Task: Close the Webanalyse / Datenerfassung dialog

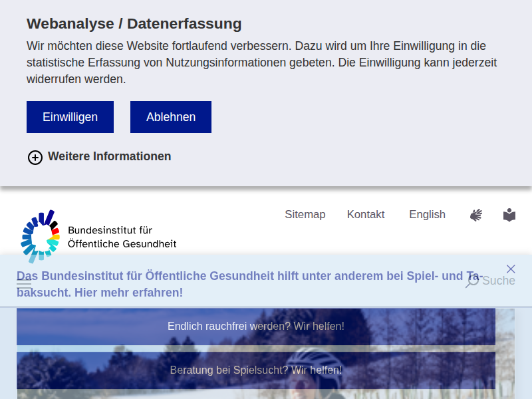Action: pos(170,116)
